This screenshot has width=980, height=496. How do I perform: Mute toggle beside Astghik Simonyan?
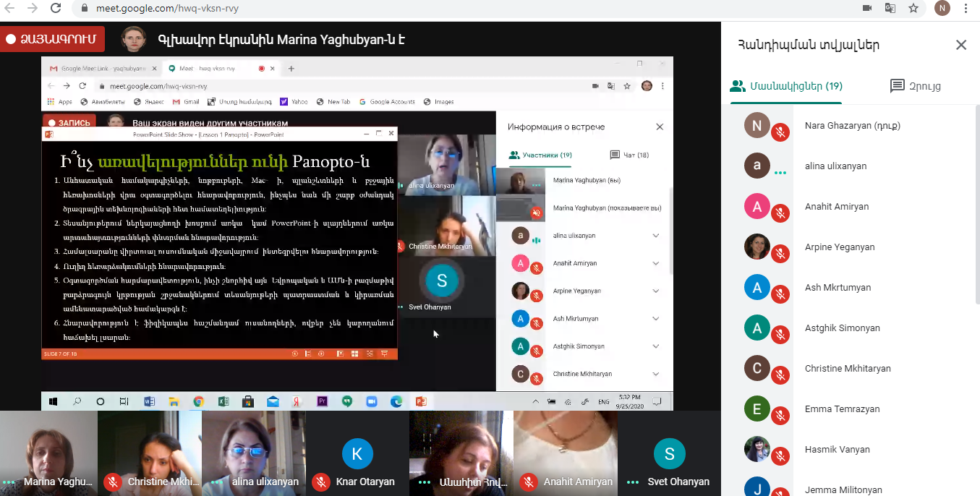coord(780,335)
